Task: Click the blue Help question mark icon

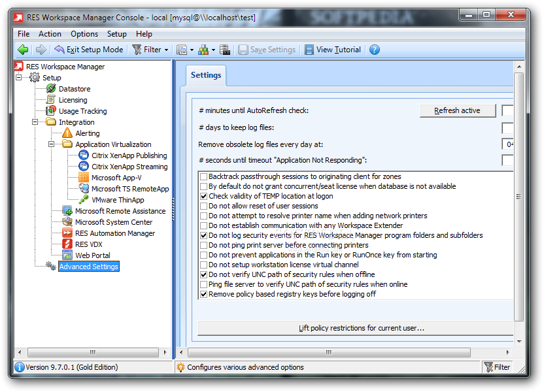Action: coord(375,50)
